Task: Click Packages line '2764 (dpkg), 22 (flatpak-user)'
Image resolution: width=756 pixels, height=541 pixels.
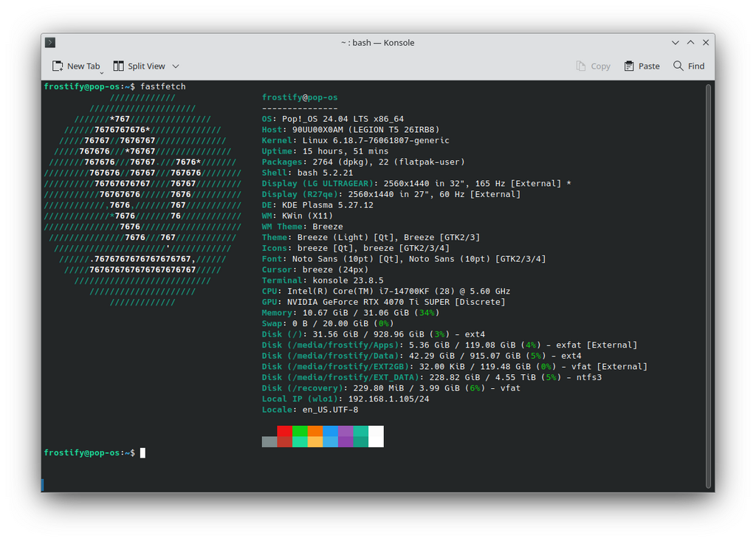Action: (x=388, y=162)
